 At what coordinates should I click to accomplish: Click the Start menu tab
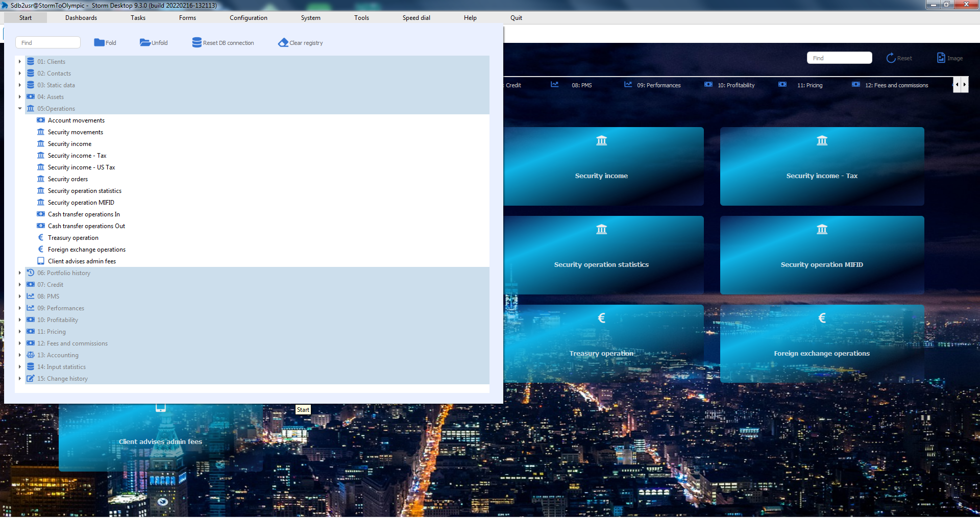point(26,17)
